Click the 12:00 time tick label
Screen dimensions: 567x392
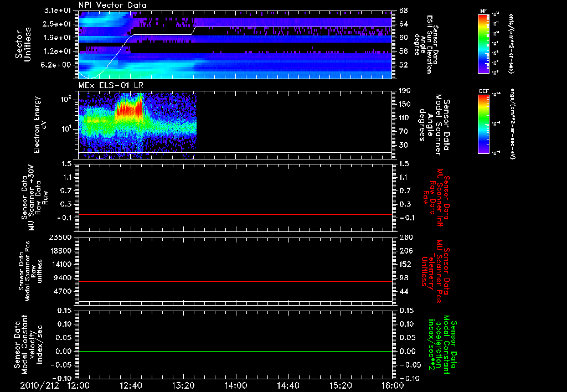pyautogui.click(x=79, y=385)
